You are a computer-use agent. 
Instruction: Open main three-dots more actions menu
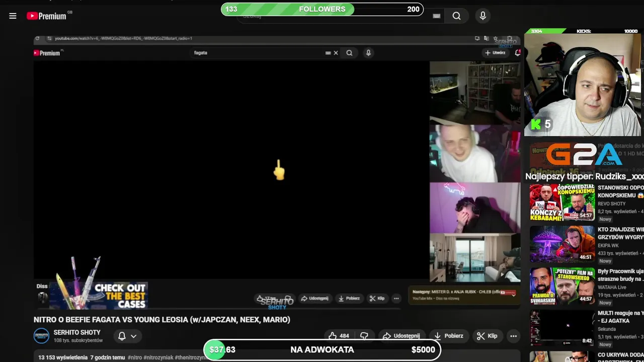coord(513,336)
